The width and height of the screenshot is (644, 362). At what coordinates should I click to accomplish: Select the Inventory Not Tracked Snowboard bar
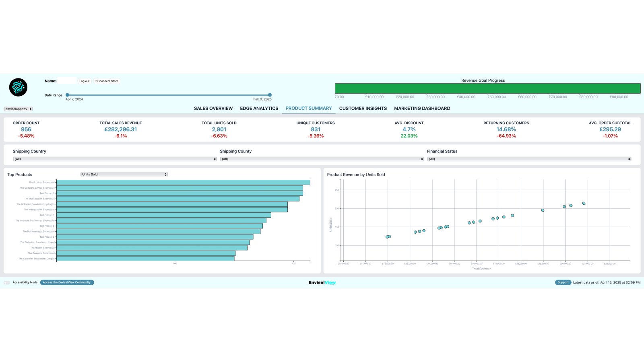(161, 220)
